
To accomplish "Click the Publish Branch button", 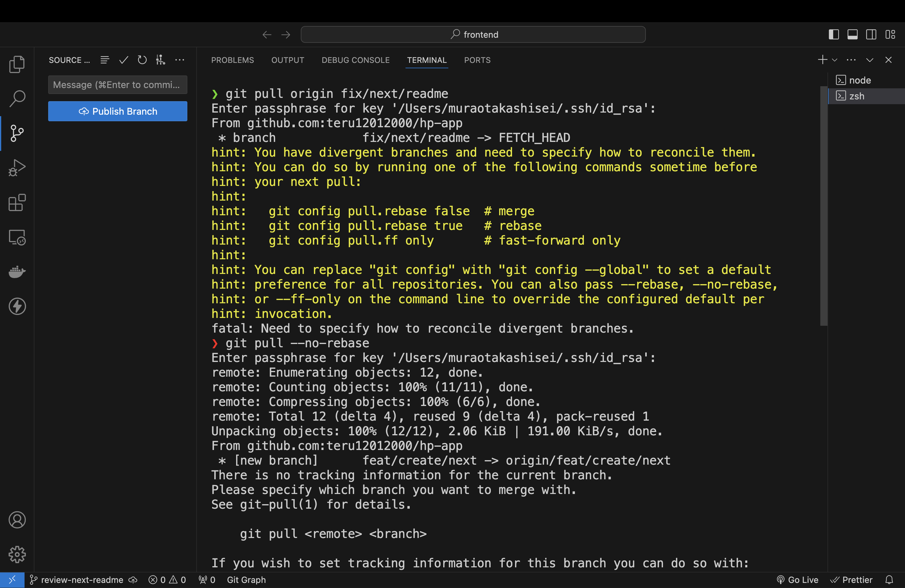I will tap(118, 111).
